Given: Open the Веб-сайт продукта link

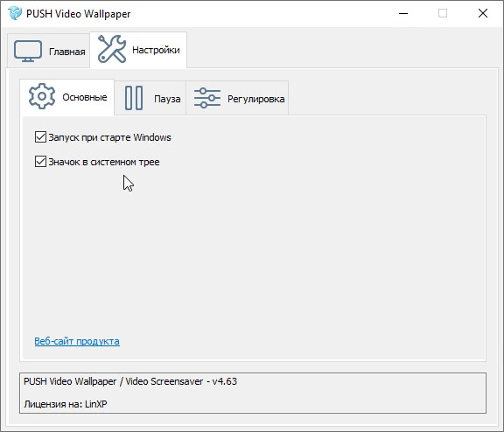Looking at the screenshot, I should click(x=77, y=341).
